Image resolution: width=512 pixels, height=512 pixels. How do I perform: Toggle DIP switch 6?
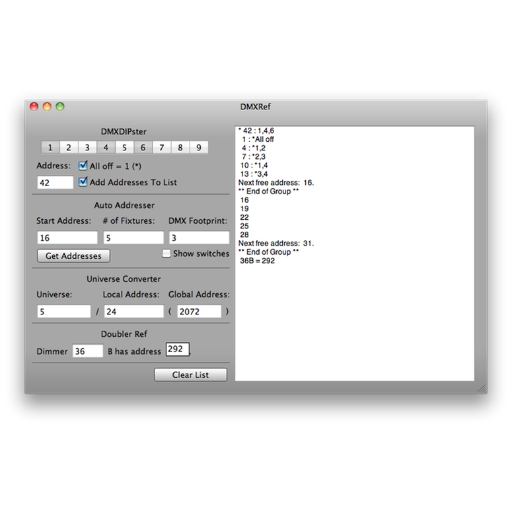pos(143,147)
